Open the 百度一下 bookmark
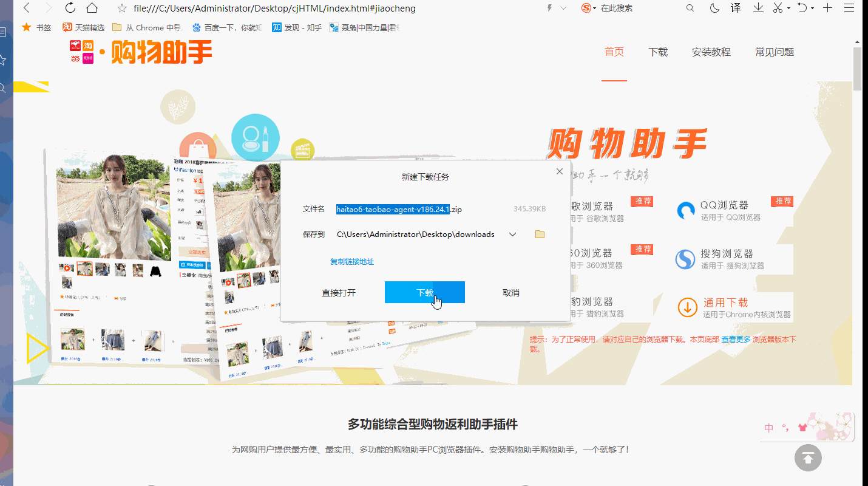 tap(227, 27)
